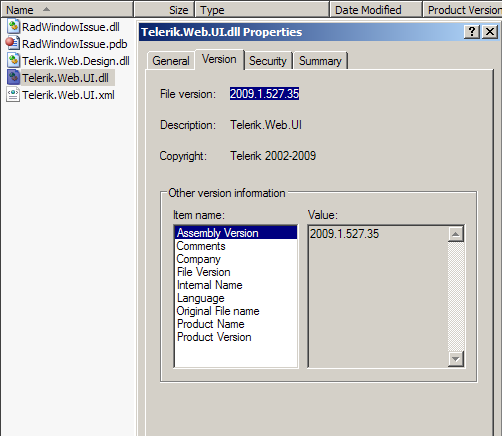The image size is (502, 436).
Task: Select the RadWindowIssue.dll file icon
Action: tap(13, 27)
